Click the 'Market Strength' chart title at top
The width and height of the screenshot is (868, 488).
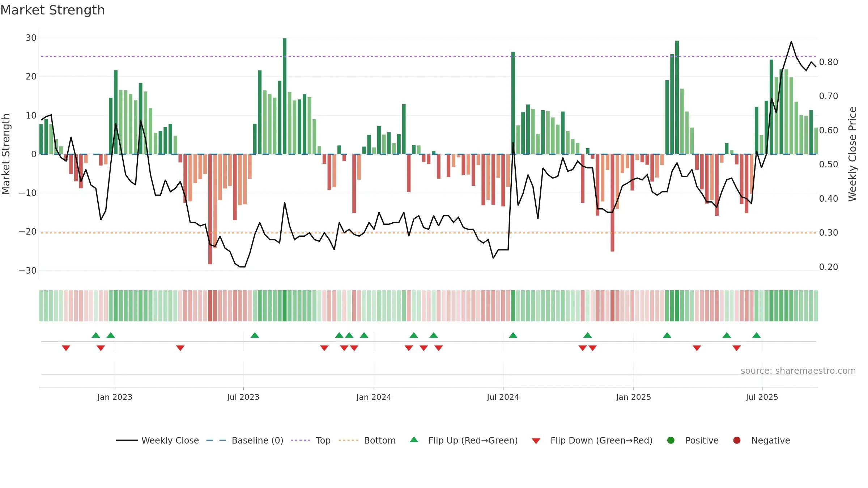click(52, 10)
